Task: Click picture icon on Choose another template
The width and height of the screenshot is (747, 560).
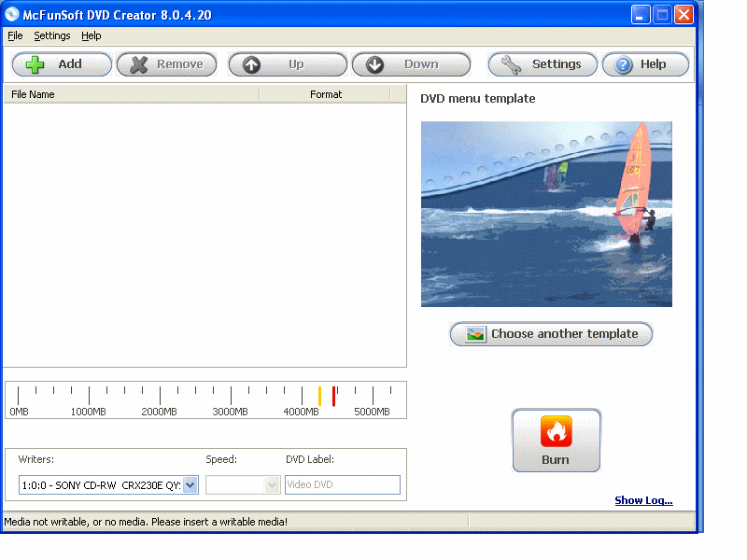Action: [x=476, y=334]
